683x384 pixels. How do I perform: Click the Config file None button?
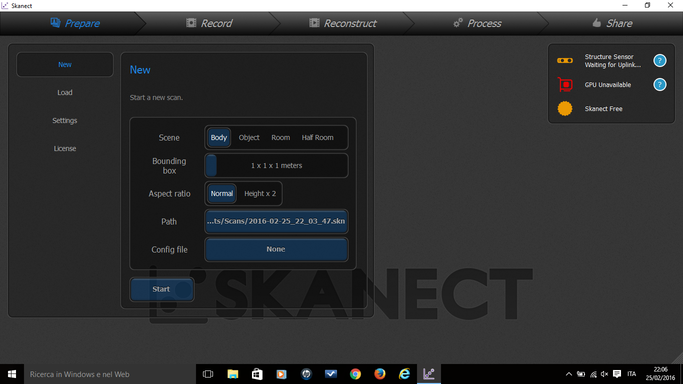276,249
